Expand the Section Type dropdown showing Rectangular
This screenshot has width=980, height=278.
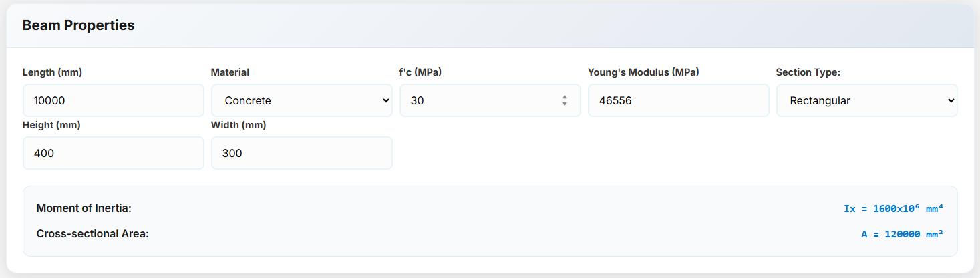pos(866,100)
